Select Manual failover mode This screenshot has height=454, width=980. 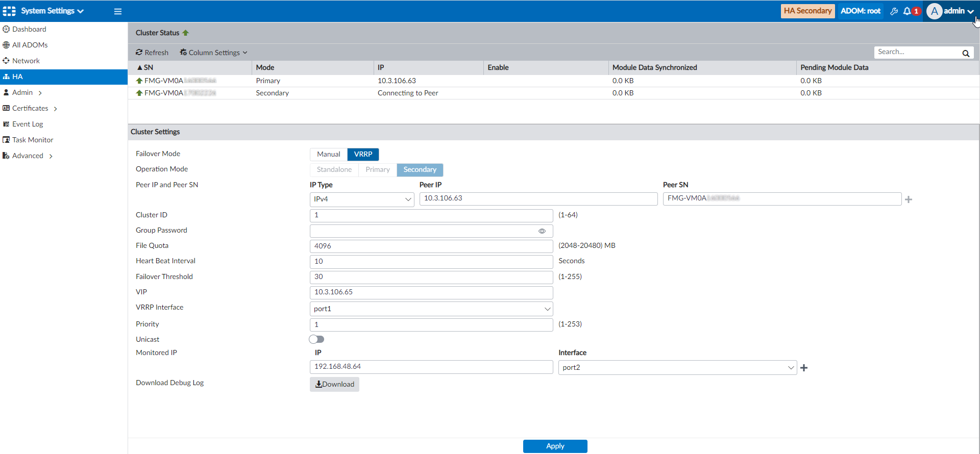[x=328, y=154]
